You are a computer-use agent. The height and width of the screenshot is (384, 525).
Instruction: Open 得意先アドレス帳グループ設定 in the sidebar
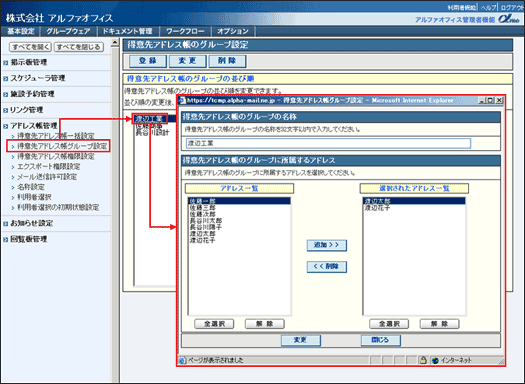pos(62,146)
